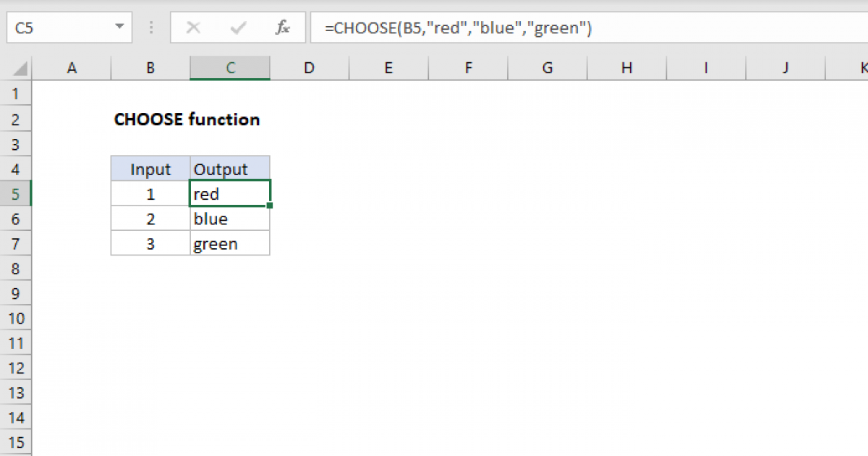
Task: Click the column C header
Action: coord(229,67)
